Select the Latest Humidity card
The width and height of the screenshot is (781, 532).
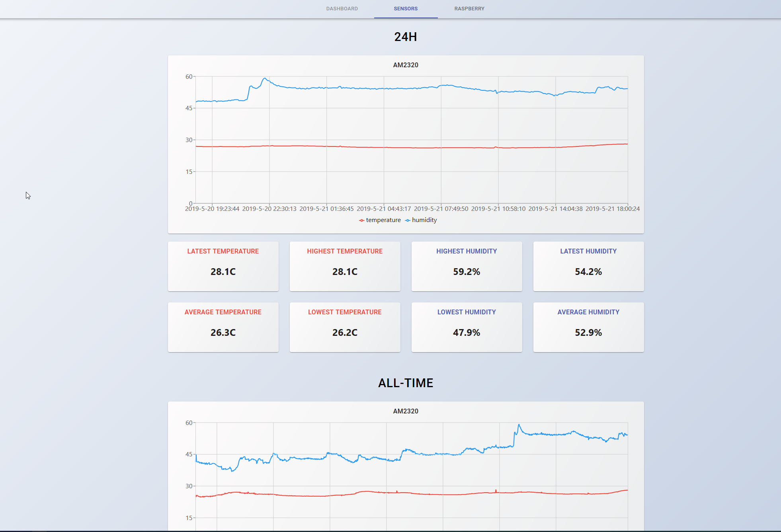pyautogui.click(x=588, y=266)
